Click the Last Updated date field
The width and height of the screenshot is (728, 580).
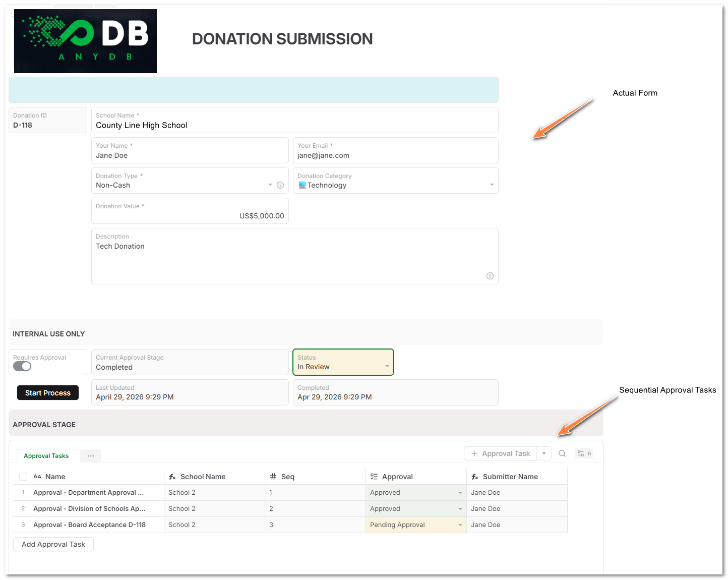tap(190, 392)
